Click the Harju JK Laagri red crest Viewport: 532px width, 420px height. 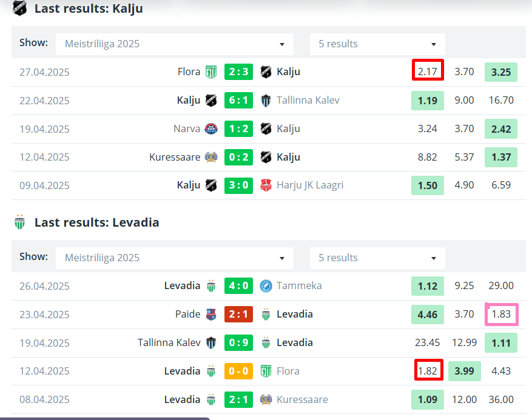tap(266, 185)
